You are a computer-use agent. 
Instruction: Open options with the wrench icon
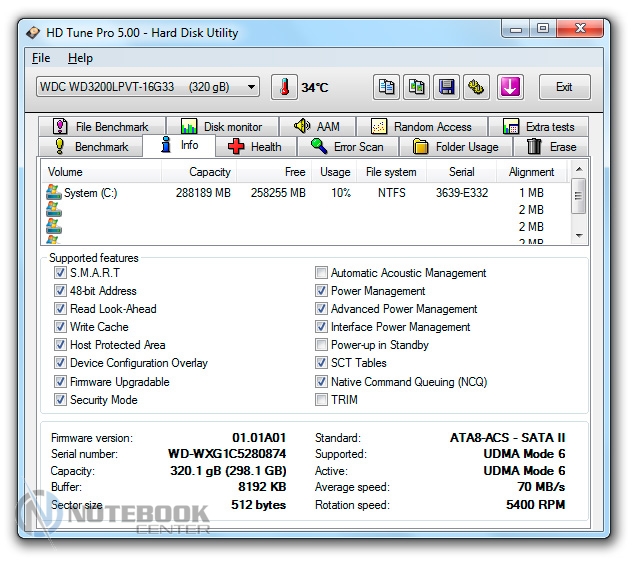click(478, 87)
